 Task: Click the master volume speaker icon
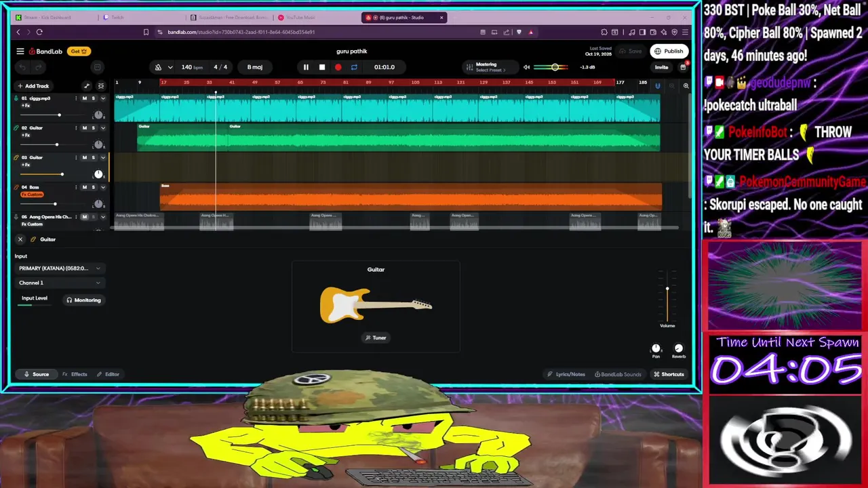click(x=526, y=67)
